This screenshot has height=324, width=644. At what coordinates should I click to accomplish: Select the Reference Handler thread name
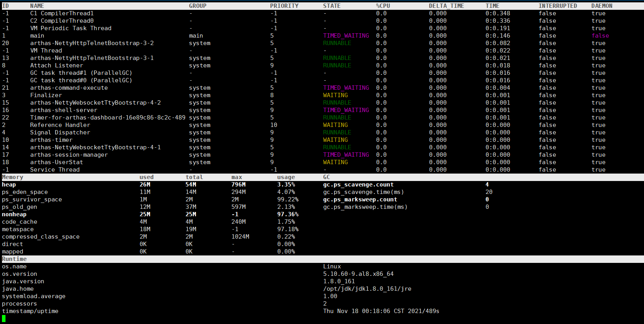point(60,125)
